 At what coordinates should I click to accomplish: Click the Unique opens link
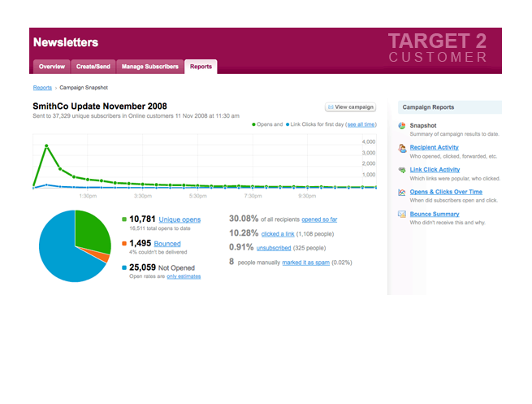pyautogui.click(x=179, y=219)
